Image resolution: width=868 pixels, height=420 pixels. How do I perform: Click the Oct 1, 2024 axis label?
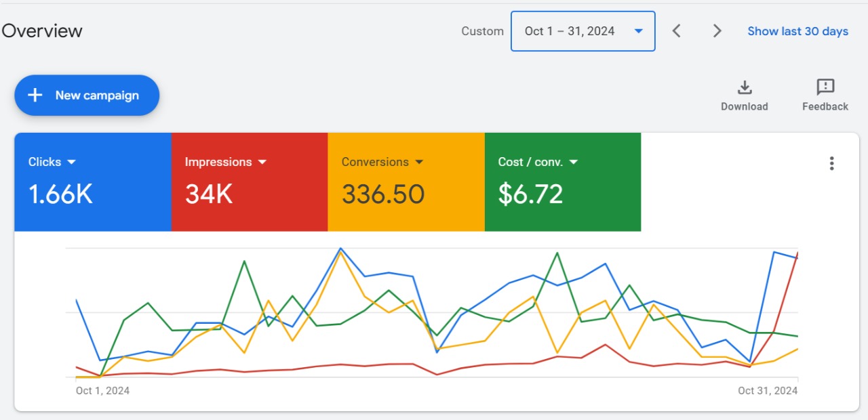pyautogui.click(x=102, y=391)
